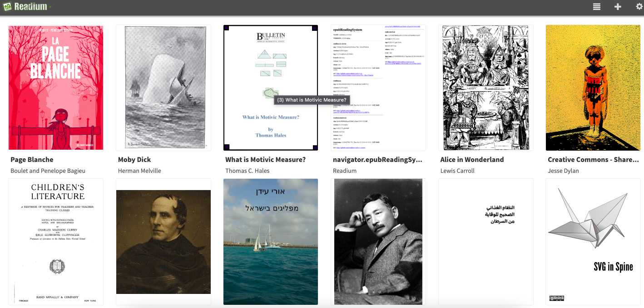Add a new book using the plus icon
Viewport: 644px width, 308px height.
pyautogui.click(x=618, y=7)
